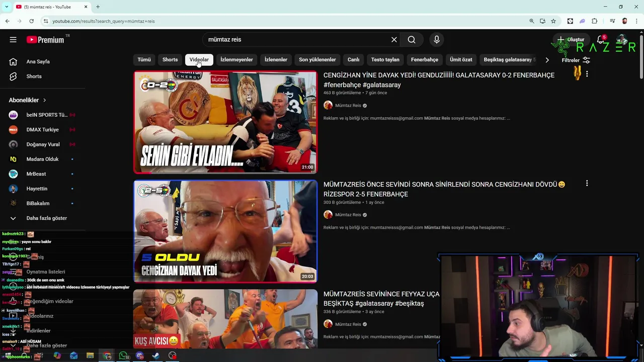
Task: Play KUŞ AVCISI thumbnail video
Action: tap(225, 319)
